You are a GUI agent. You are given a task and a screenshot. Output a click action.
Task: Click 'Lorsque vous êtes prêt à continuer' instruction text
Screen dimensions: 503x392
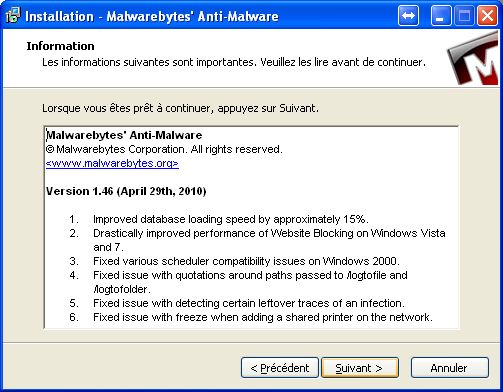click(x=180, y=108)
